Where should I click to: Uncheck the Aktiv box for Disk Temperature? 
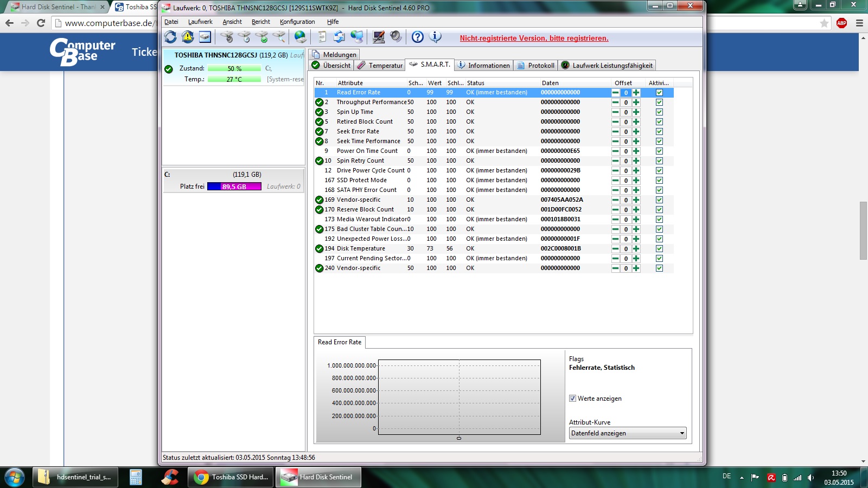(659, 249)
